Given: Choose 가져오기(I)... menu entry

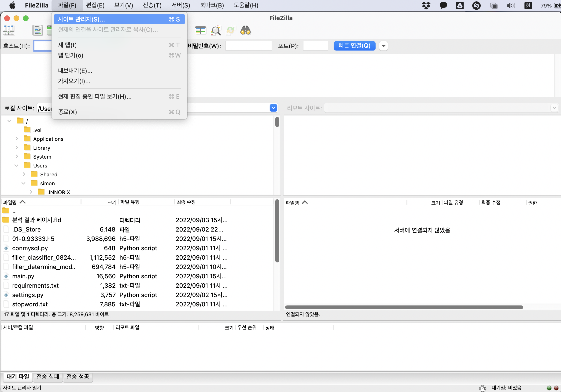Looking at the screenshot, I should 119,81.
